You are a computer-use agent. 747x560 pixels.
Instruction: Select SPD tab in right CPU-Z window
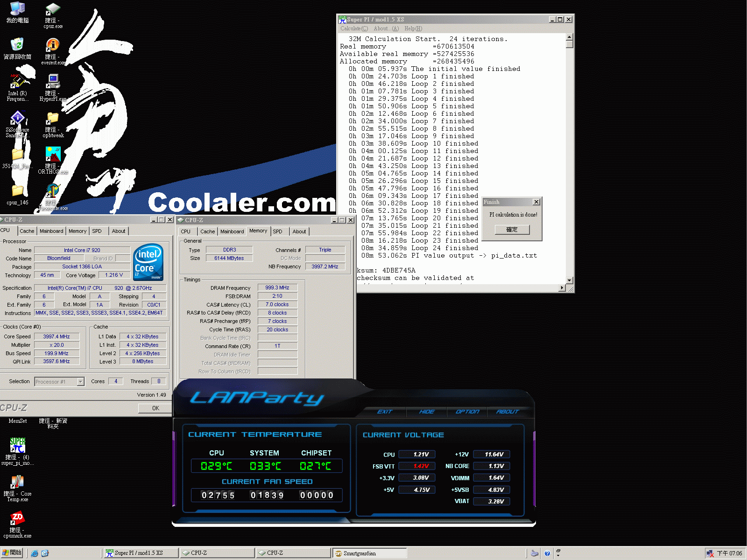click(x=277, y=231)
